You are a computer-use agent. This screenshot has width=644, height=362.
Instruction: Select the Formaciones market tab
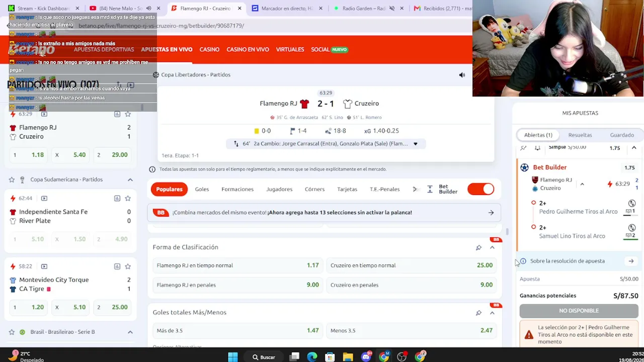point(237,189)
